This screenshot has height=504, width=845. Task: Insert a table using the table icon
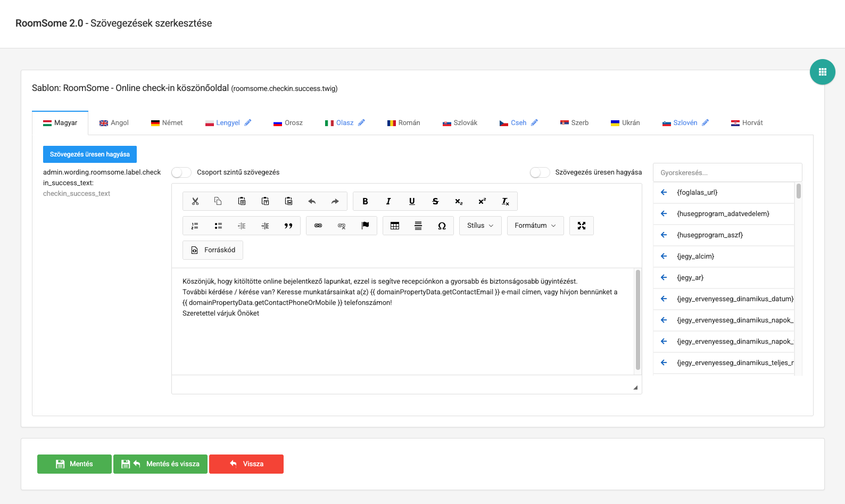(x=395, y=226)
